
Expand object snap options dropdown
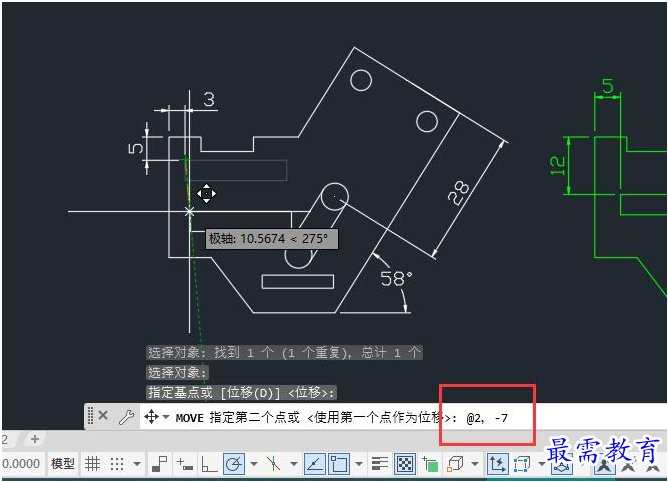click(x=359, y=464)
